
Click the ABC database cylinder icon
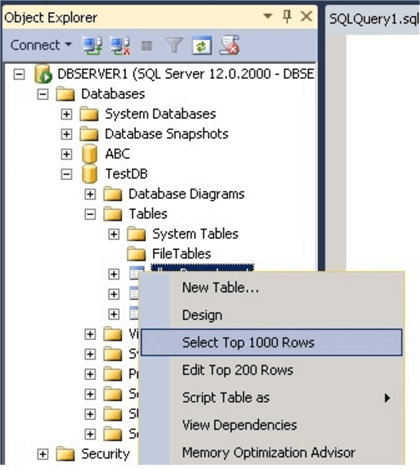(x=89, y=154)
